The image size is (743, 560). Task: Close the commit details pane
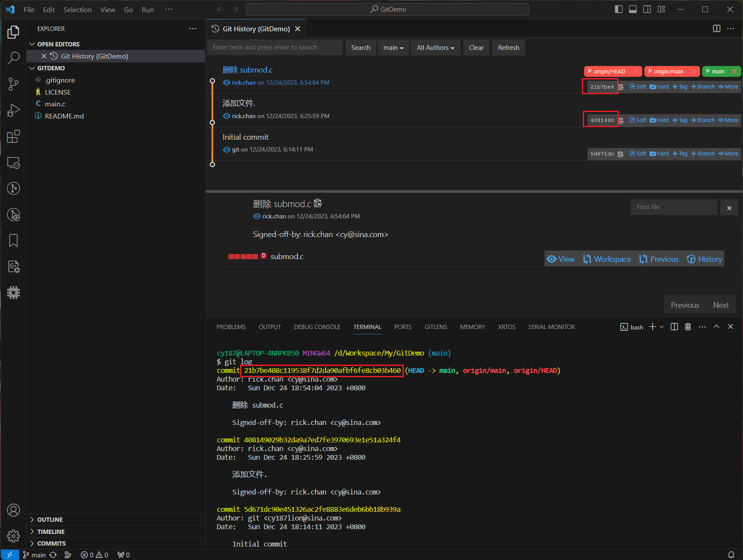pos(729,208)
